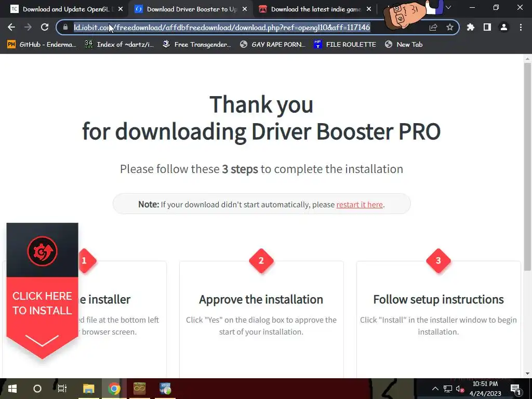Click the page vertical scrollbar thumb
This screenshot has height=399, width=532.
click(x=527, y=166)
